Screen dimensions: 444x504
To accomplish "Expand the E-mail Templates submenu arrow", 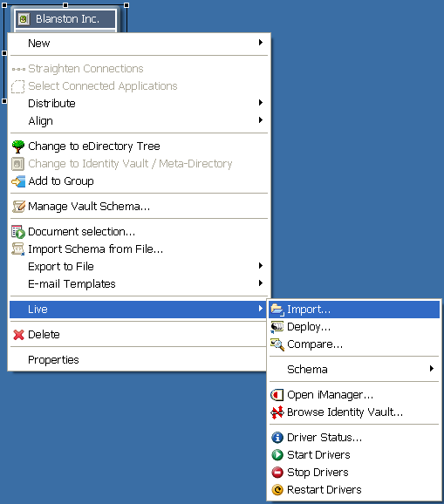I will (261, 283).
